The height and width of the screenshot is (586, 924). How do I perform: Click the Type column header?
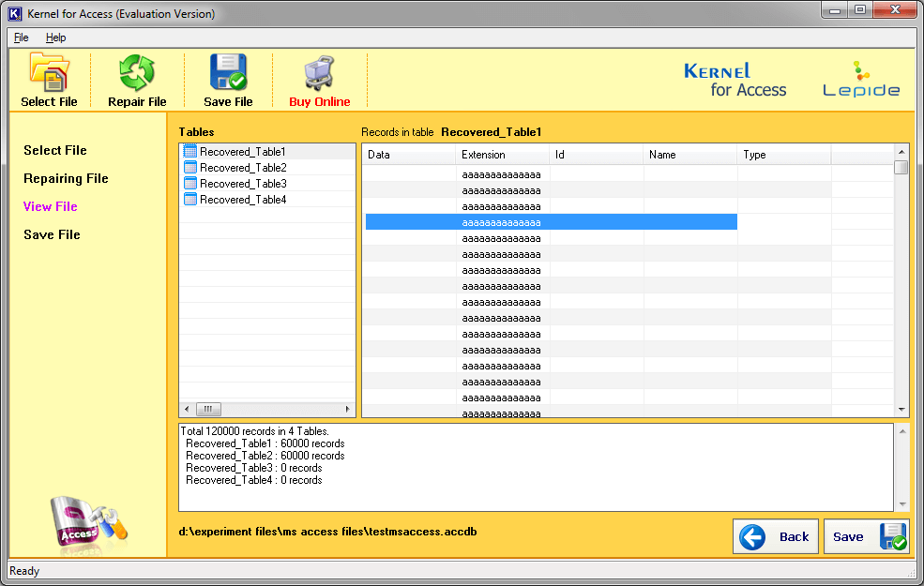(783, 155)
